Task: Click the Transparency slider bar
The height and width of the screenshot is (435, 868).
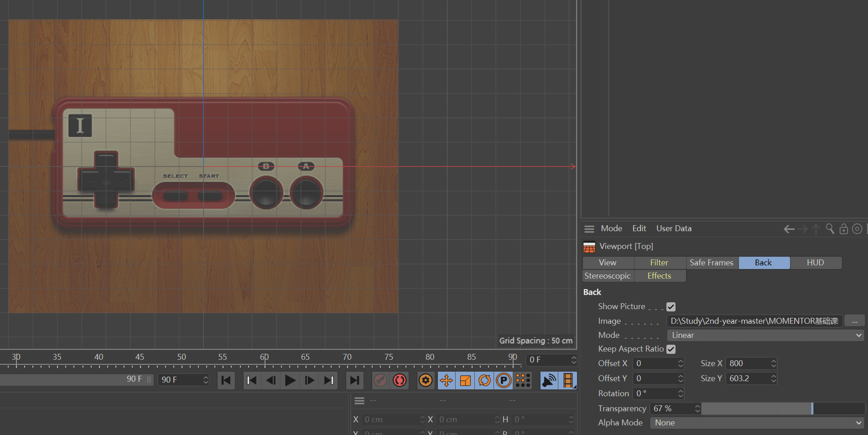Action: [783, 409]
